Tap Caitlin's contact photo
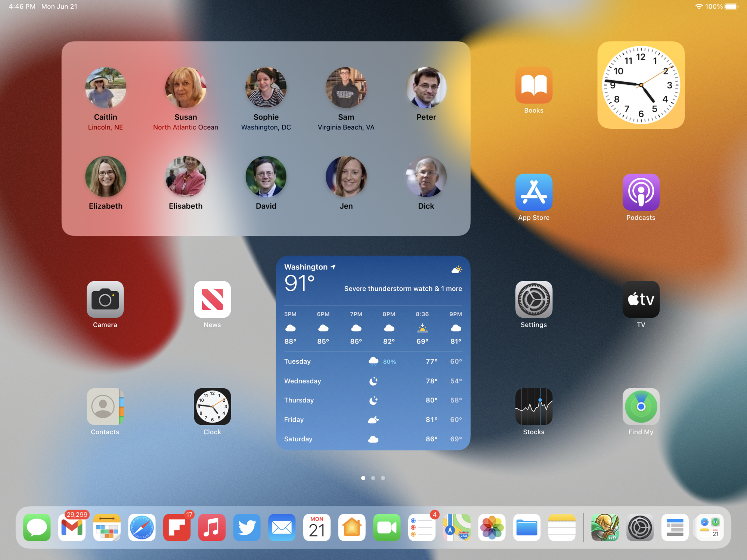 (x=105, y=88)
